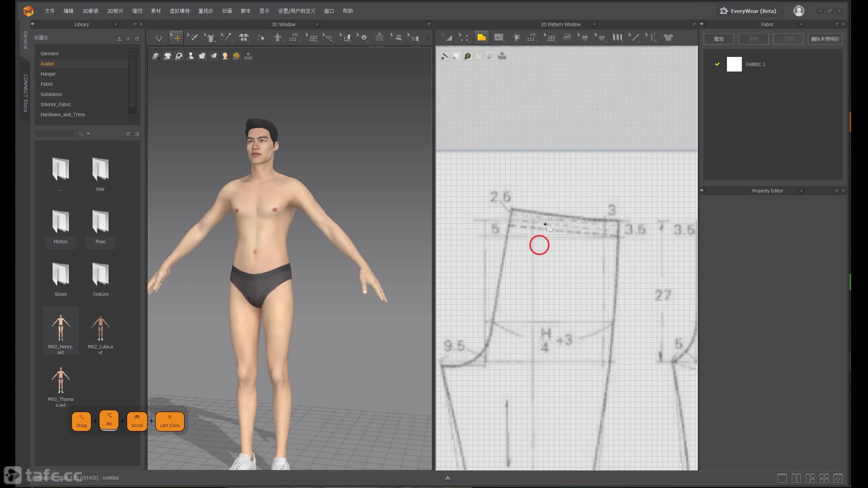The height and width of the screenshot is (488, 868).
Task: Click 删除未使用的 button
Action: pos(825,39)
